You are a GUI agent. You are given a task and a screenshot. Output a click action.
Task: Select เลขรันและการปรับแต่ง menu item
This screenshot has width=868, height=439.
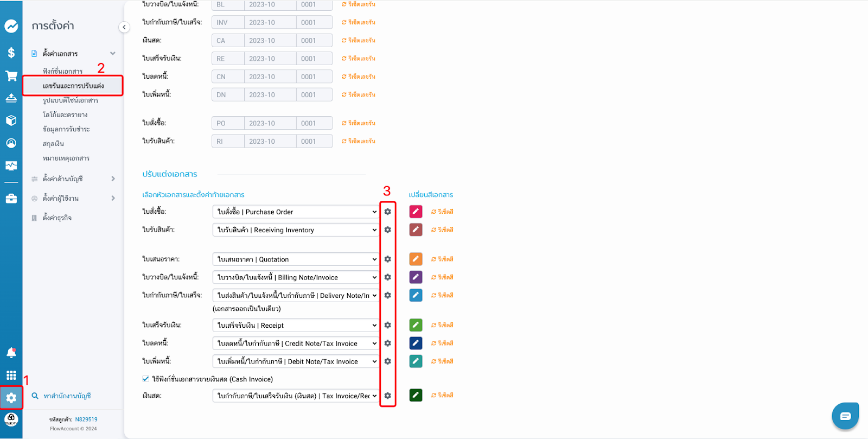73,86
